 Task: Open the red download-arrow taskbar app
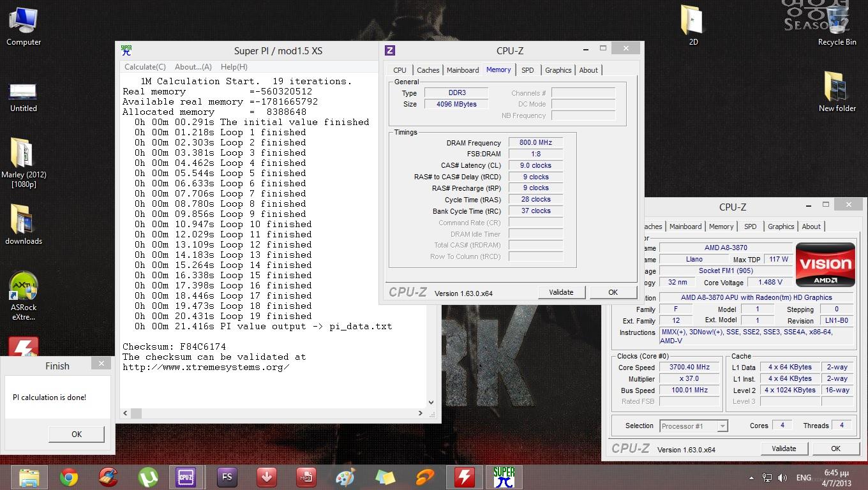(x=266, y=477)
